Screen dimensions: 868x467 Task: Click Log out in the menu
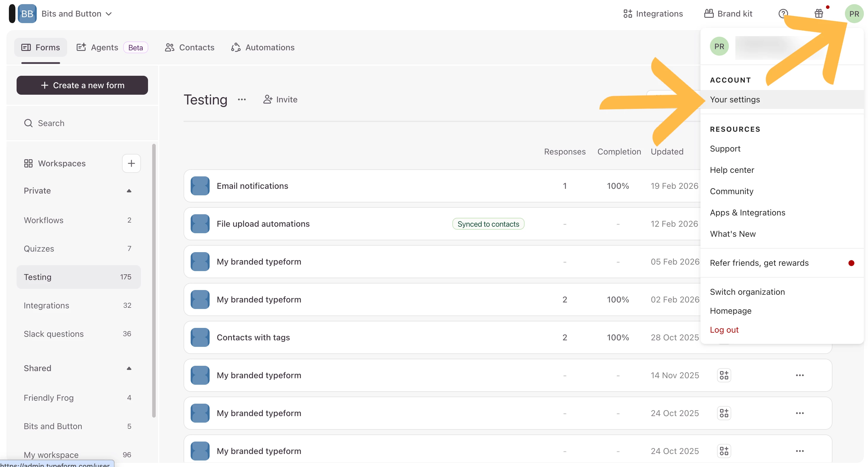click(x=724, y=329)
